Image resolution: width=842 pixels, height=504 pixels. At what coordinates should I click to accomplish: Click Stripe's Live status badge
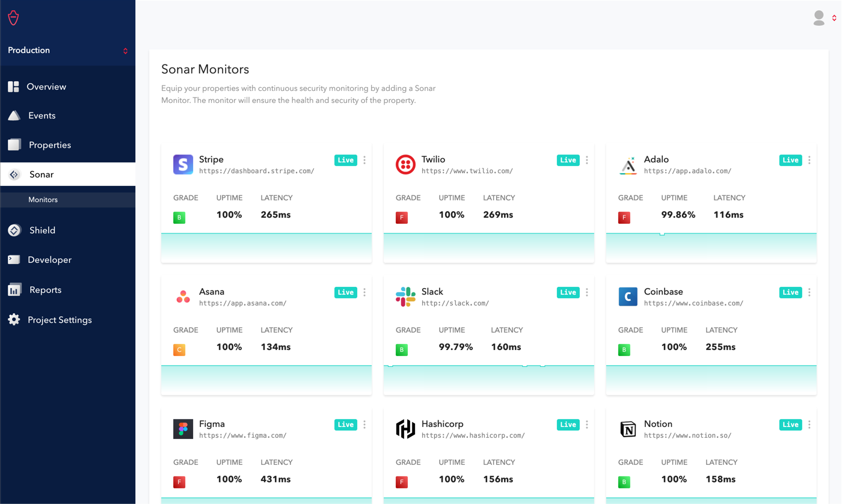pyautogui.click(x=346, y=160)
